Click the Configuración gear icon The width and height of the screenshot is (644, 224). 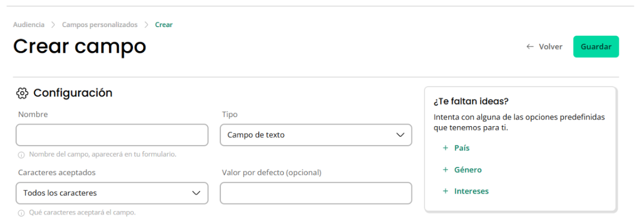click(x=22, y=93)
